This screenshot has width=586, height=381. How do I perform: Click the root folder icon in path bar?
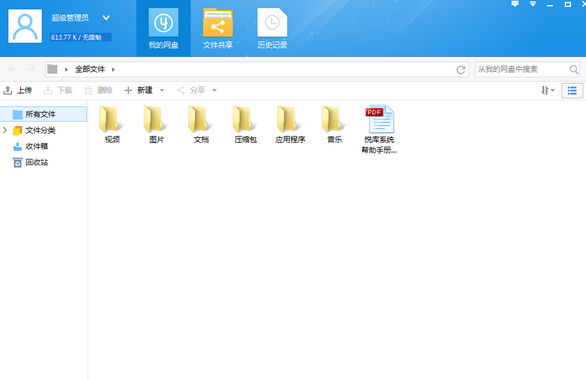coord(52,69)
